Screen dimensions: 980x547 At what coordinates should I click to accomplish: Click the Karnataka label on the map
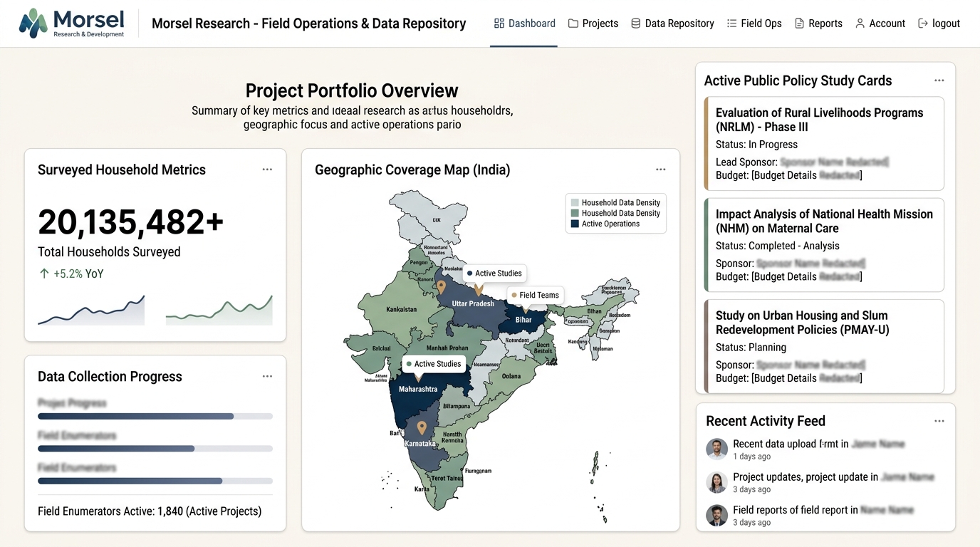point(420,444)
